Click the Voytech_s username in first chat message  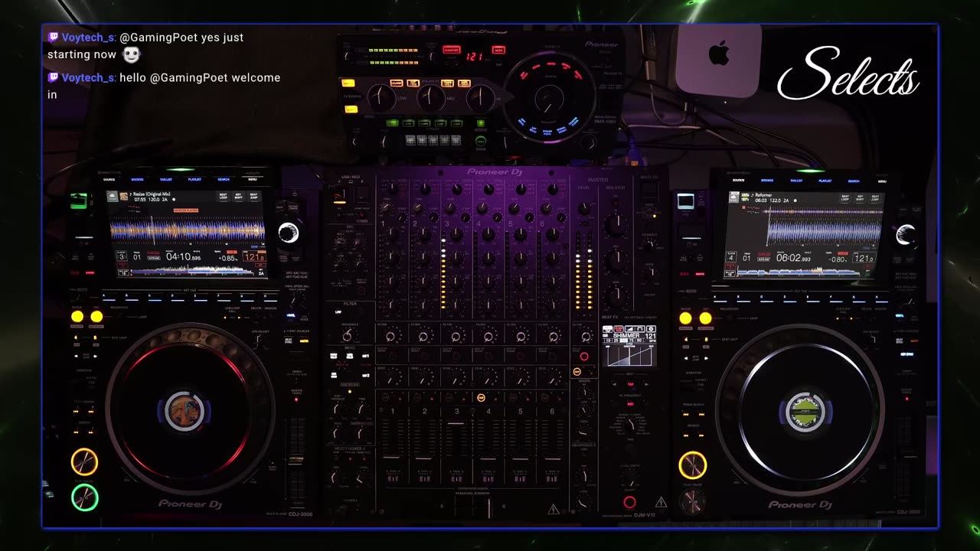89,37
